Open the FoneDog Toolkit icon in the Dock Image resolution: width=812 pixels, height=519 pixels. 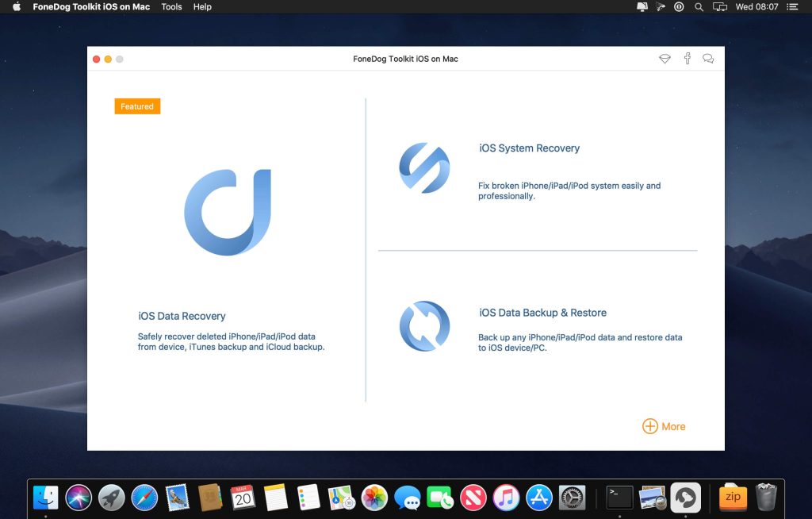(x=686, y=498)
